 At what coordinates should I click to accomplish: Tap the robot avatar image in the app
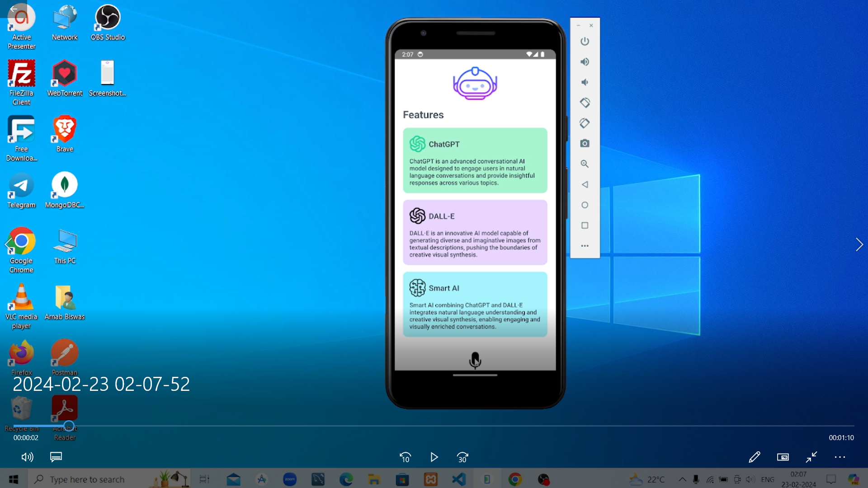[475, 84]
